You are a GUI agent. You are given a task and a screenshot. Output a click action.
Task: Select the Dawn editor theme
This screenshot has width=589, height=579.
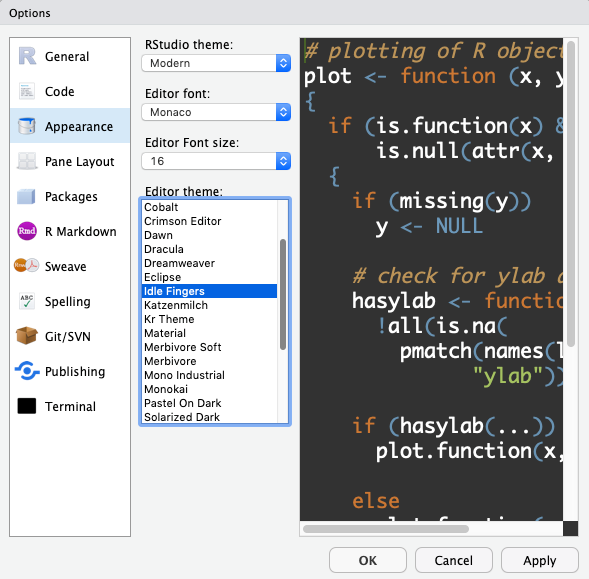pyautogui.click(x=210, y=235)
